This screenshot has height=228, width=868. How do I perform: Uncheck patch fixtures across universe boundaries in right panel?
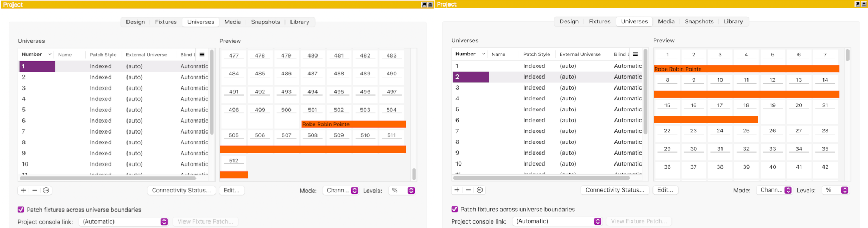click(x=455, y=209)
